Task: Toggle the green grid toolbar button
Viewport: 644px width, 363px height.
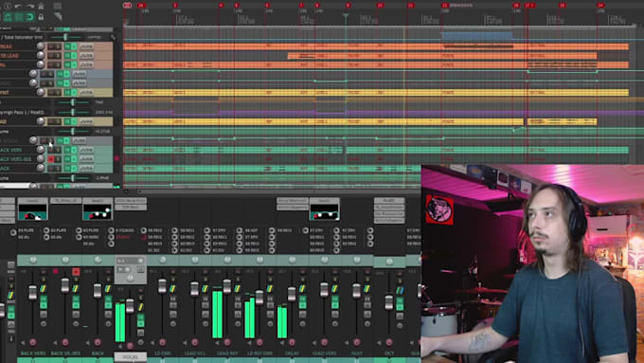Action: pyautogui.click(x=19, y=17)
